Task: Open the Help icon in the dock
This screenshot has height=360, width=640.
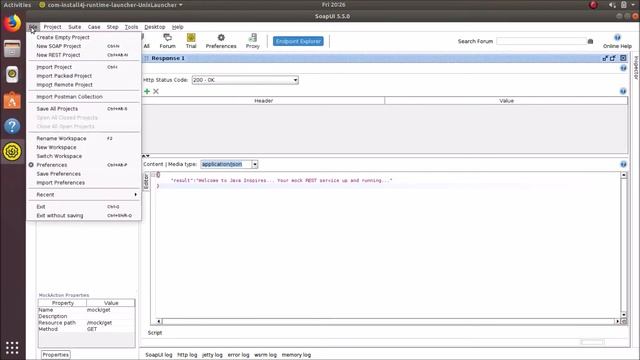Action: (x=12, y=126)
